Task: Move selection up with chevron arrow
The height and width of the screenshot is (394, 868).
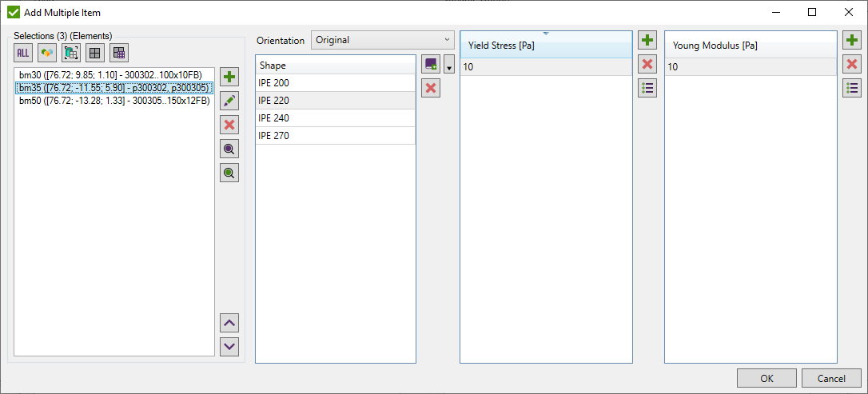Action: pyautogui.click(x=230, y=324)
